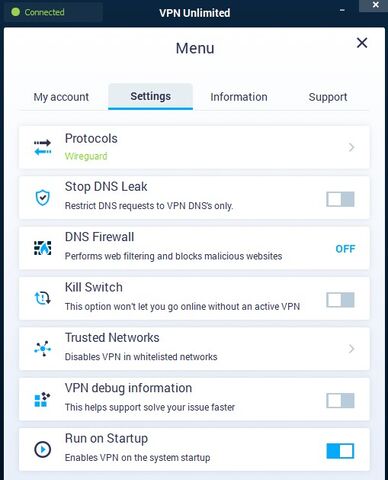Open the Information tab

click(x=239, y=97)
